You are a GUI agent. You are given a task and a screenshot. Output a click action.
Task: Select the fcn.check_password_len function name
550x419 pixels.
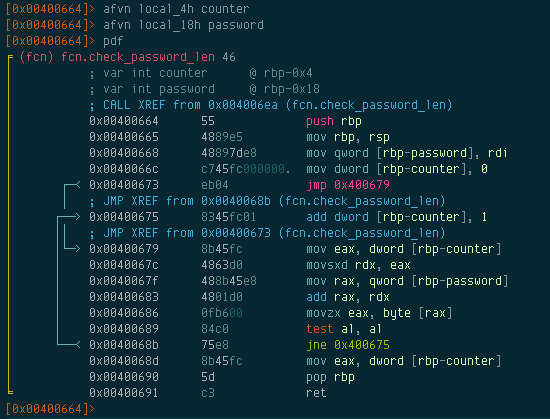pyautogui.click(x=138, y=57)
